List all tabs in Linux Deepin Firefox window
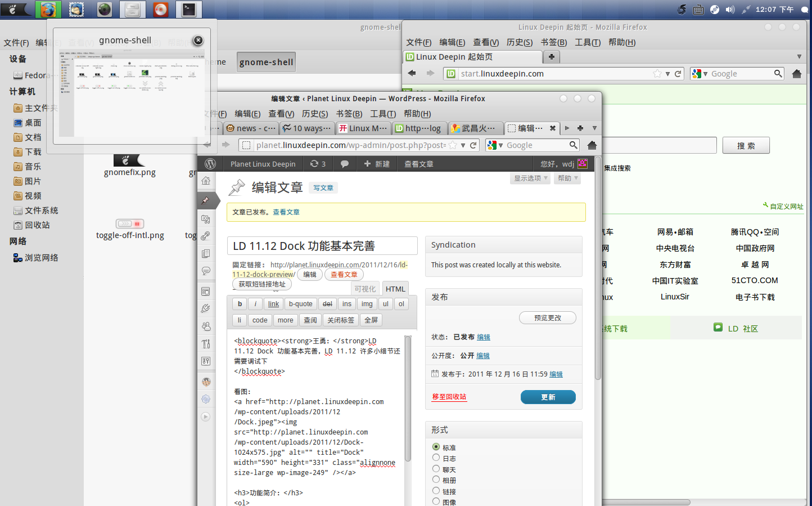The width and height of the screenshot is (812, 506). tap(799, 57)
